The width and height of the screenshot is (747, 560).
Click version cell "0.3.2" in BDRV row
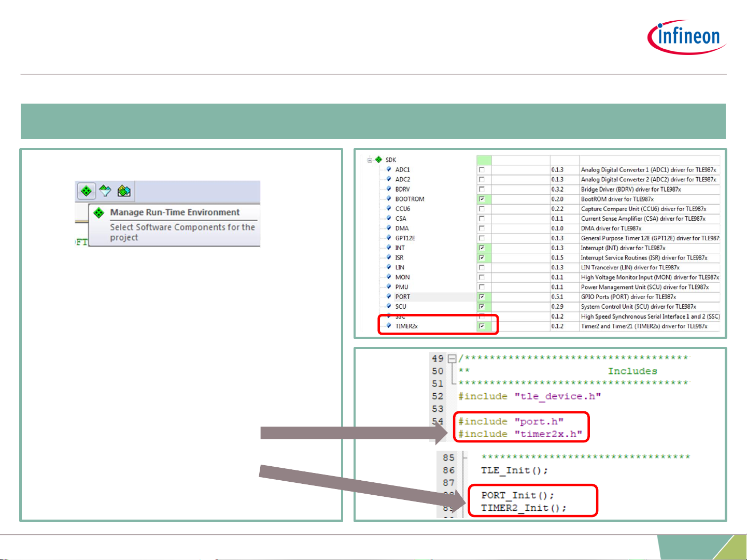pyautogui.click(x=557, y=189)
